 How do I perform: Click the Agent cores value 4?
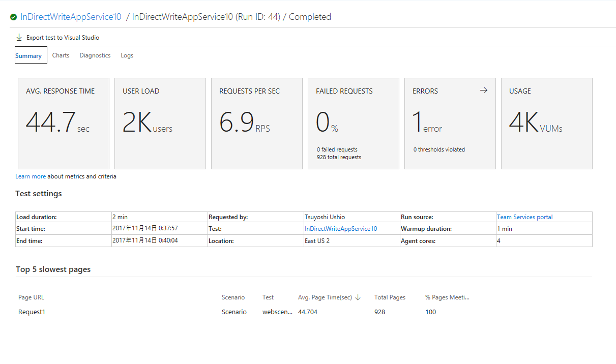(x=498, y=241)
